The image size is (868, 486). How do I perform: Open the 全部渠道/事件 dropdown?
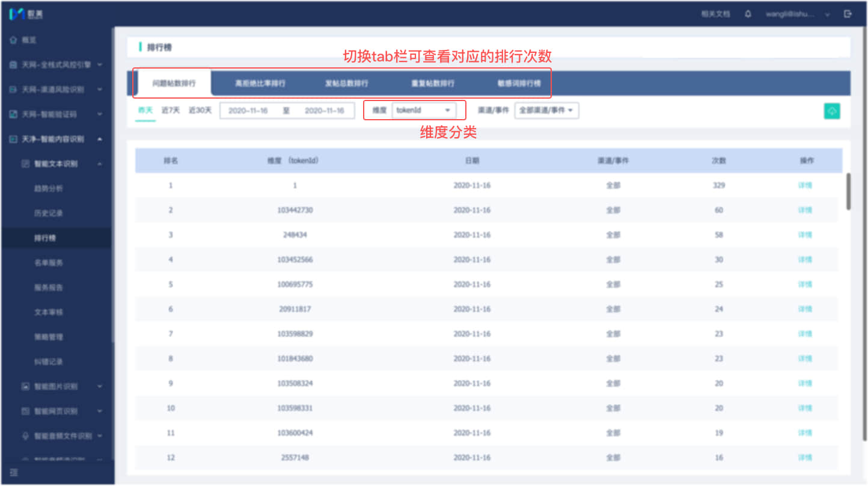(x=546, y=111)
